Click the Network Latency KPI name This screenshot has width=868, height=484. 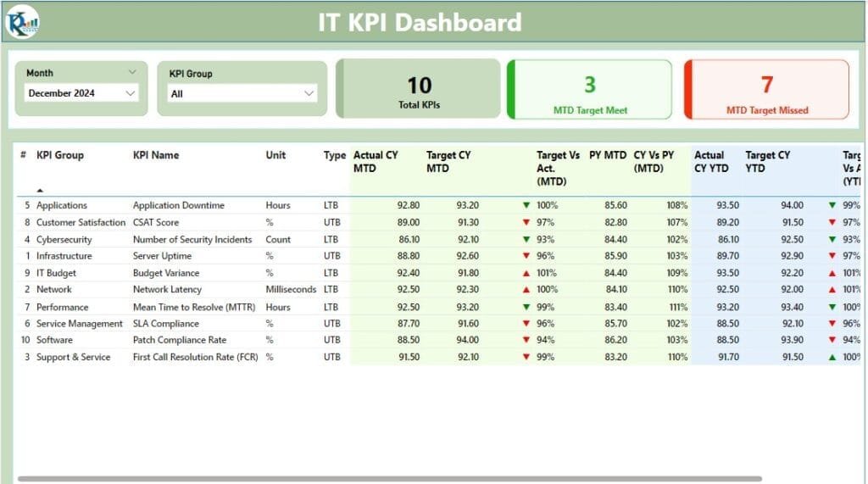coord(167,290)
